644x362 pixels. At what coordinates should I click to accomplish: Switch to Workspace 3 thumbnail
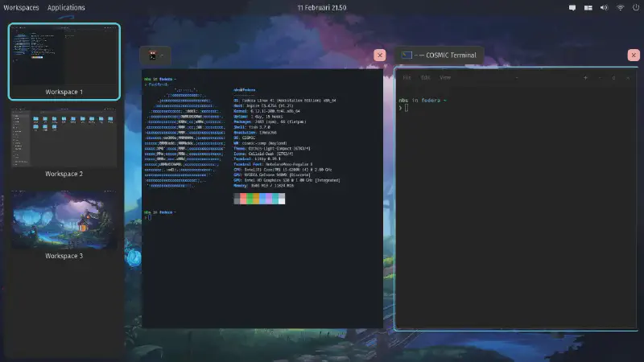point(64,220)
